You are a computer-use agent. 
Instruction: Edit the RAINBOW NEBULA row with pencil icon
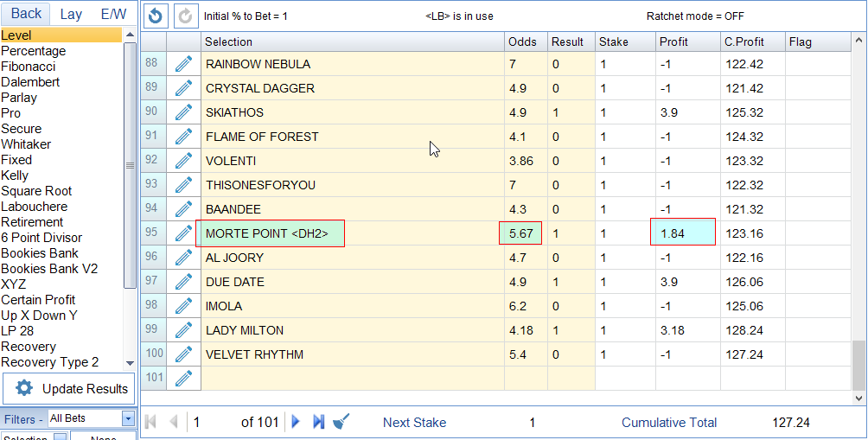pyautogui.click(x=183, y=64)
